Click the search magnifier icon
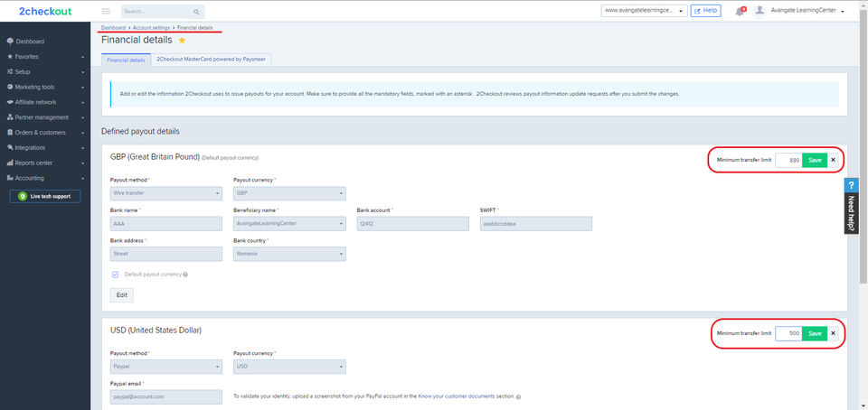Screen dimensions: 868x410 point(197,12)
